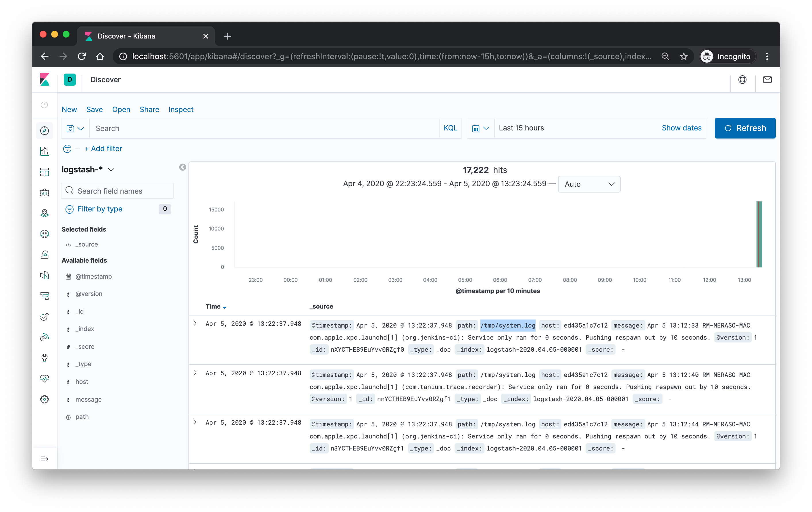Open Dev Tools wrench icon
Image resolution: width=812 pixels, height=512 pixels.
(x=44, y=358)
